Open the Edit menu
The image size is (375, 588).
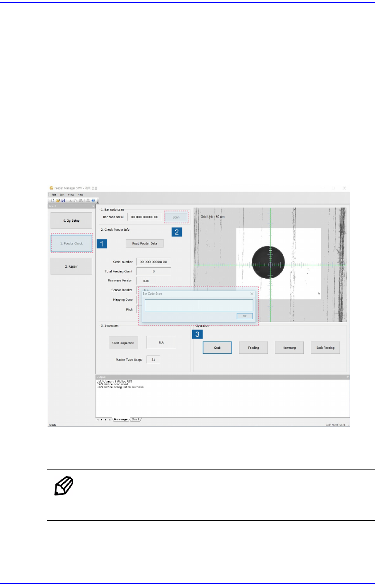click(62, 194)
